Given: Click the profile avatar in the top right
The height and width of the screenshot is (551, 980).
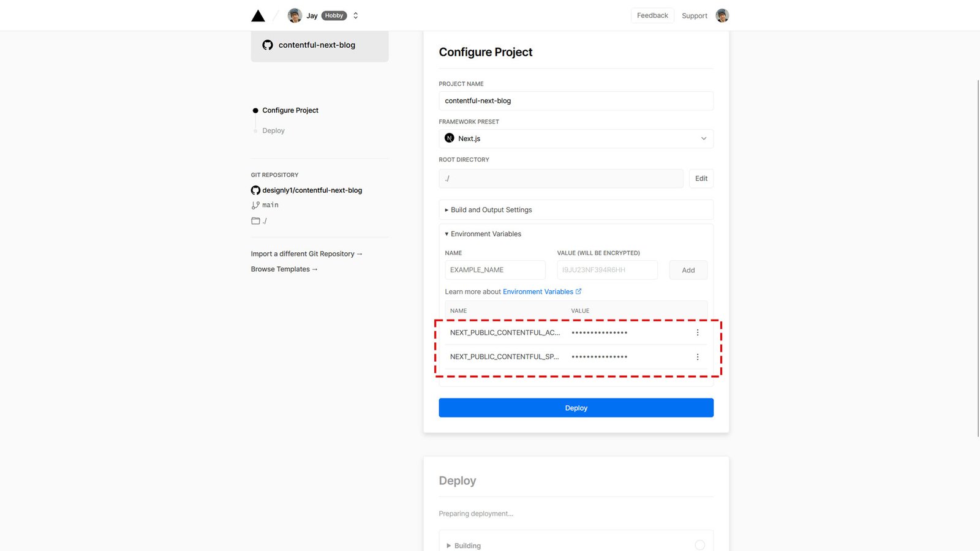Looking at the screenshot, I should coord(722,15).
